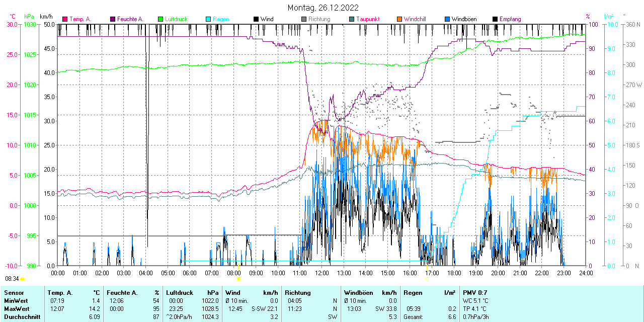This screenshot has width=644, height=322.
Task: Click the PMV 0:7 header in table
Action: [x=474, y=292]
